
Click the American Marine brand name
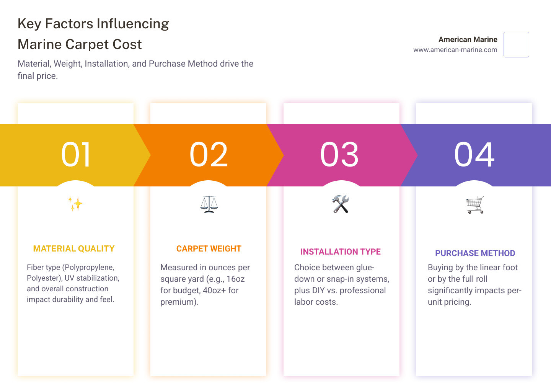point(468,39)
